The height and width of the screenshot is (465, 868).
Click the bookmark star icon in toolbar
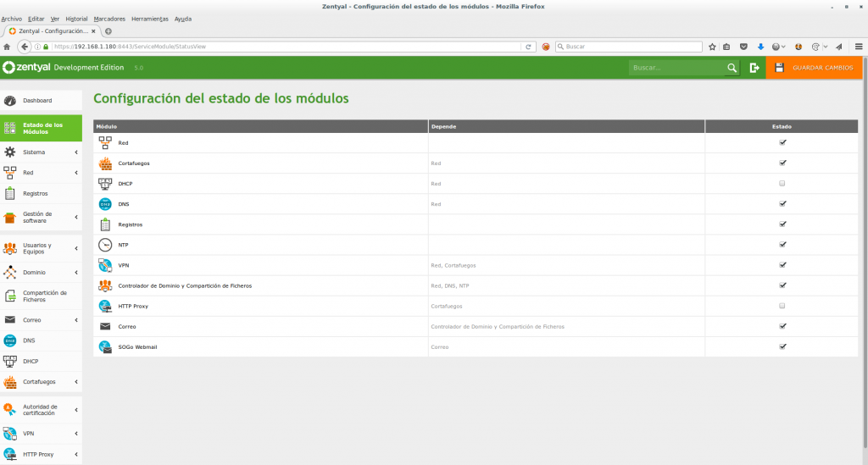[x=712, y=47]
